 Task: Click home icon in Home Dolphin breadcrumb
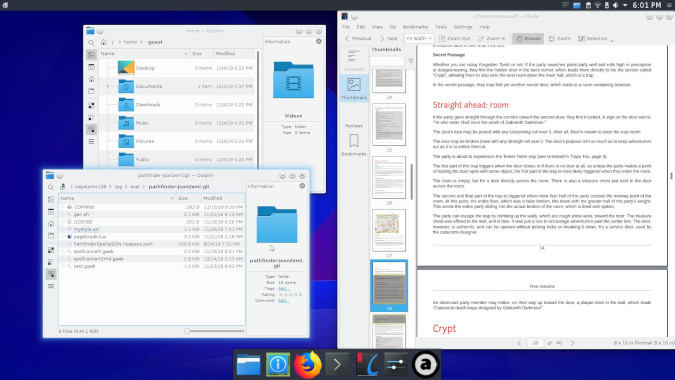[104, 42]
